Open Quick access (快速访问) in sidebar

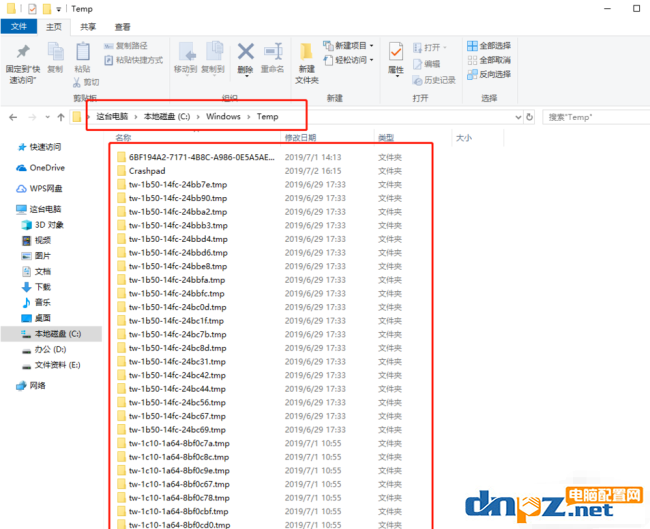[39, 147]
